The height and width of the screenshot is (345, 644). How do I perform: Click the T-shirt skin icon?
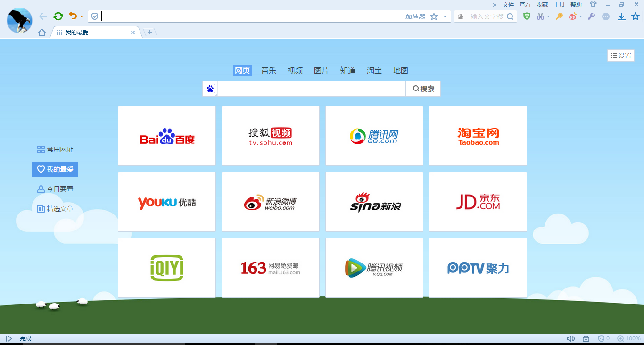coord(593,5)
